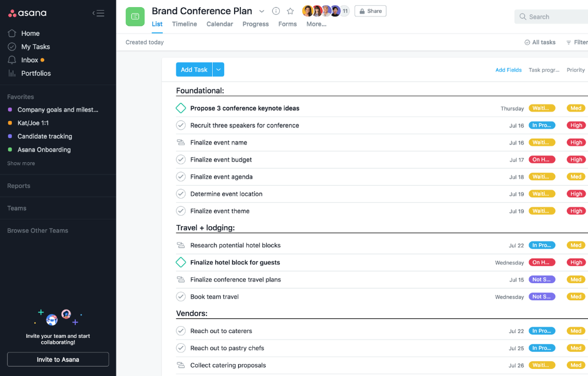Mark Recruit three speakers task complete

click(181, 125)
